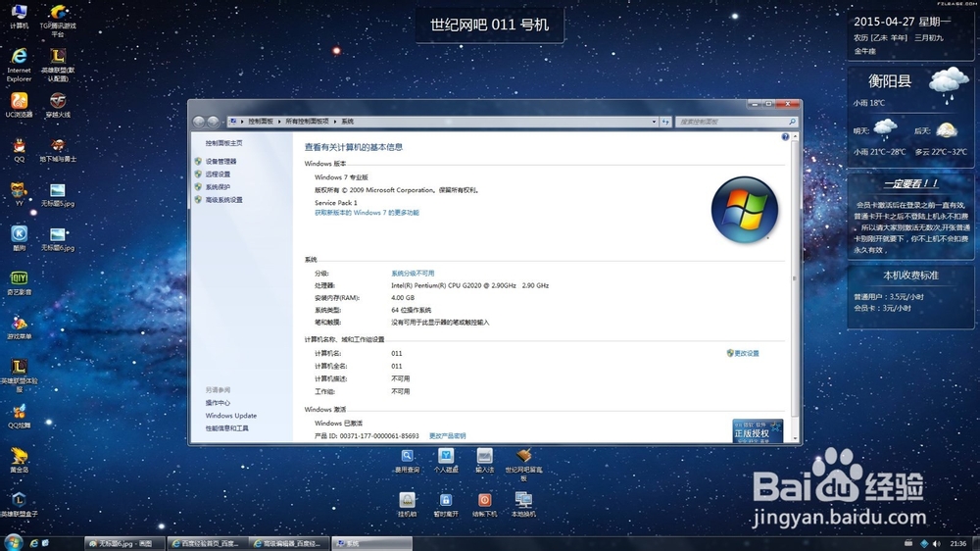Open the YY desktop icon
Viewport: 980px width, 551px height.
coord(19,194)
